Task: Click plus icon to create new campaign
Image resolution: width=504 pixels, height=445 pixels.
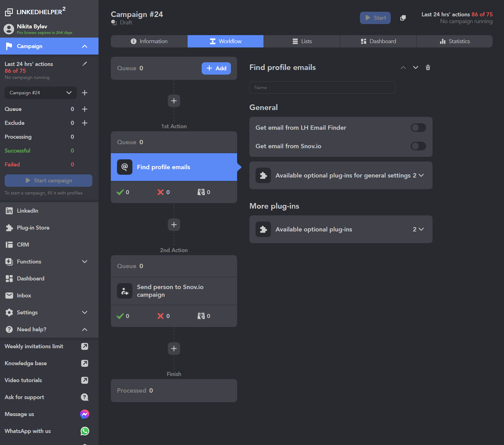Action: [85, 93]
